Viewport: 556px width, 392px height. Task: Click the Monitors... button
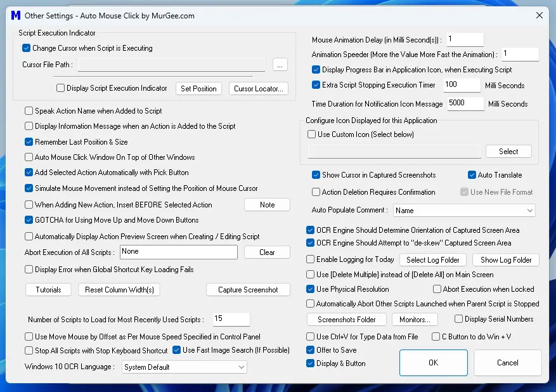pos(415,320)
